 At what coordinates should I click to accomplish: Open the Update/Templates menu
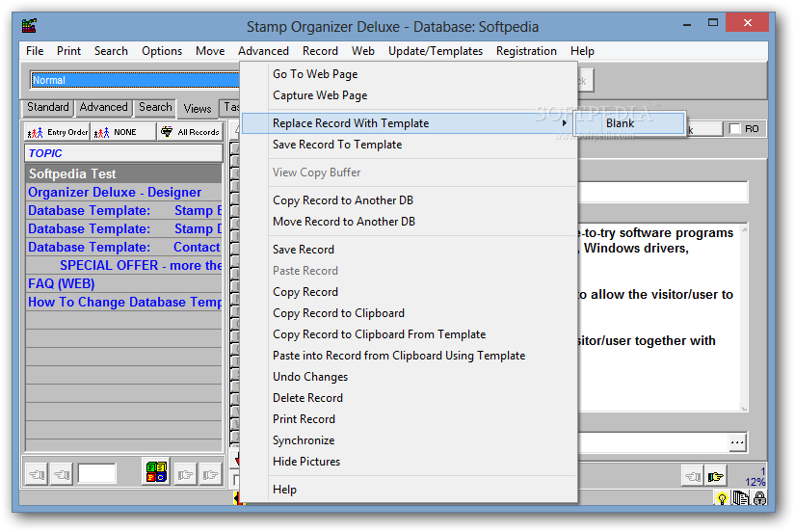coord(435,51)
